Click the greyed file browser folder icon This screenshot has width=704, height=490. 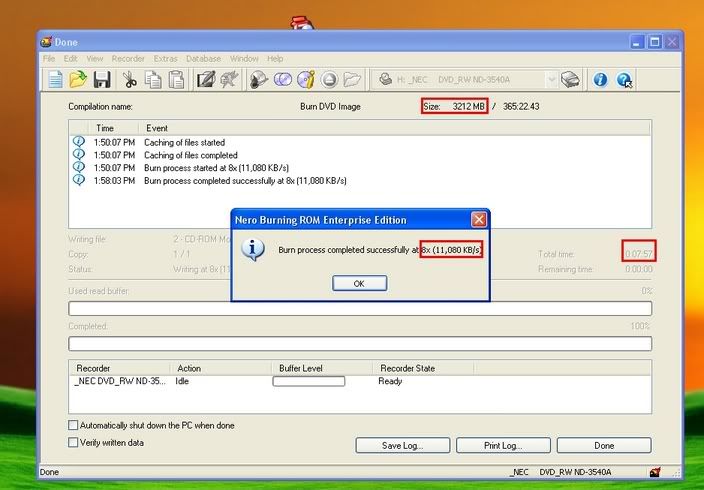point(352,80)
